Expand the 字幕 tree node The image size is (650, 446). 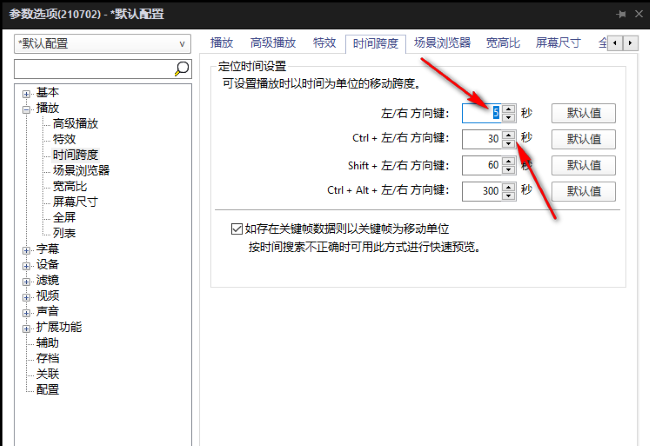pyautogui.click(x=25, y=249)
